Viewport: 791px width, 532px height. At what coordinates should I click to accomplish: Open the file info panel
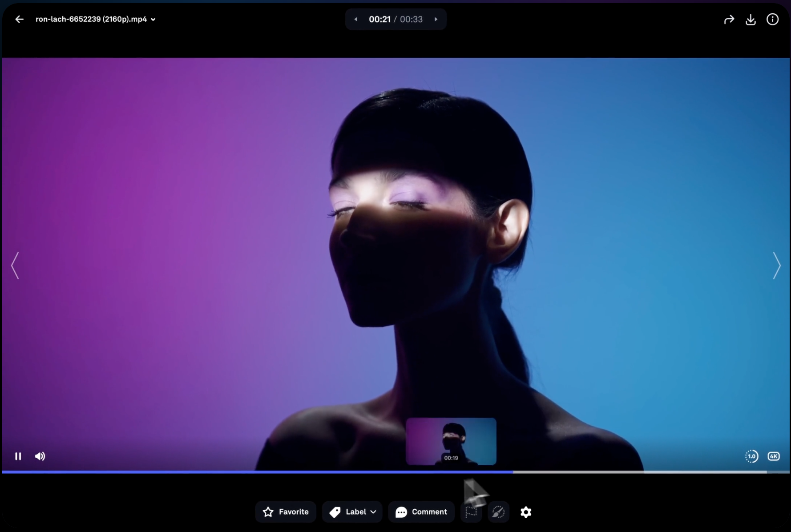pyautogui.click(x=773, y=19)
